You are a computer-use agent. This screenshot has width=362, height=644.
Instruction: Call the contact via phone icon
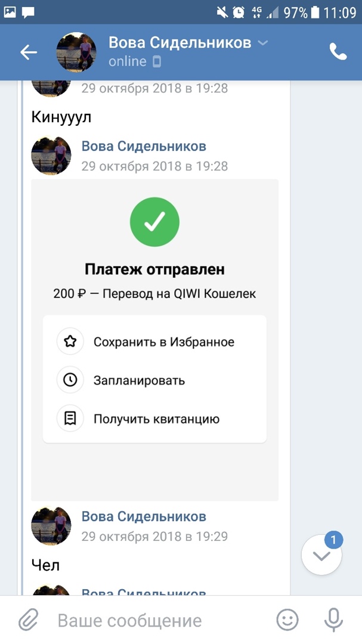[338, 52]
